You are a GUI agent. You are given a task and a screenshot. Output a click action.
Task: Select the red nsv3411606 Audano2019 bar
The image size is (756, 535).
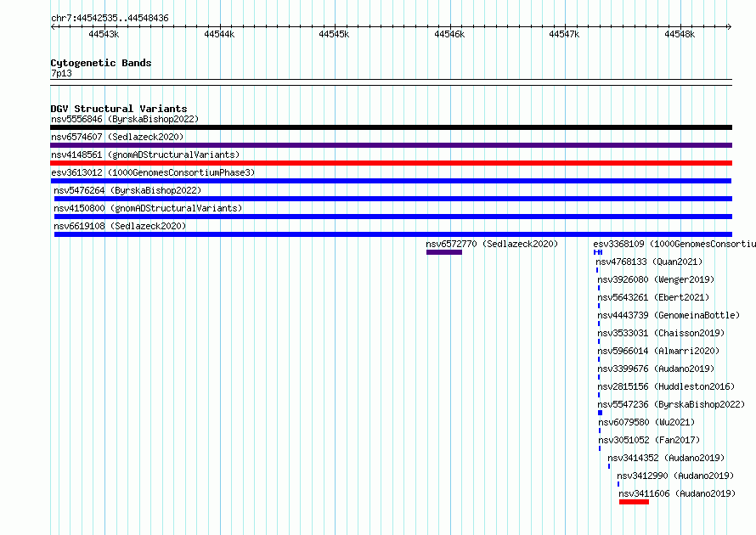pos(634,502)
